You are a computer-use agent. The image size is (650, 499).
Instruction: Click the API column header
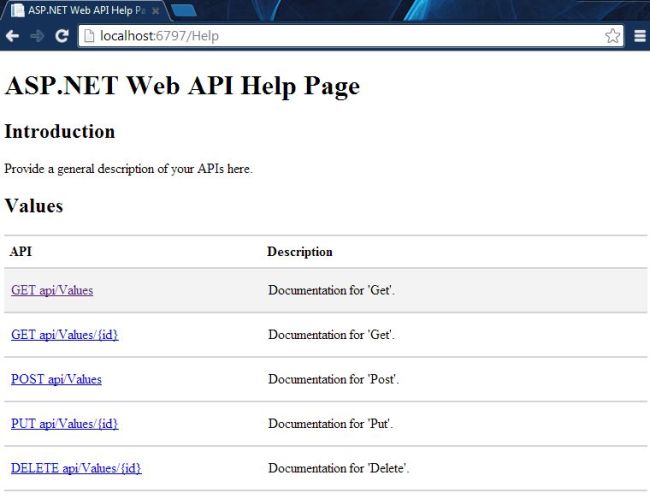[x=20, y=252]
